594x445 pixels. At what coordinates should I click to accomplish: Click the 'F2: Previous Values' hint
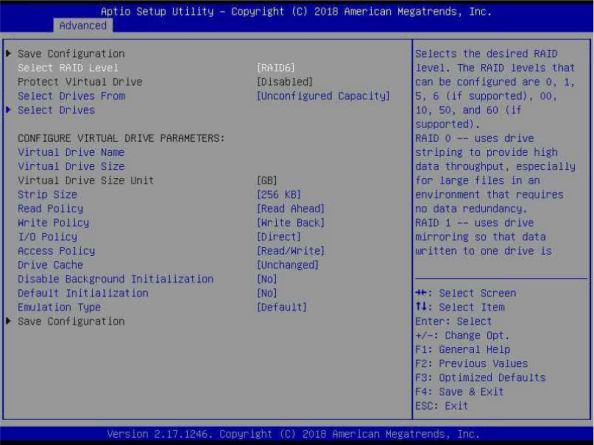tap(471, 364)
